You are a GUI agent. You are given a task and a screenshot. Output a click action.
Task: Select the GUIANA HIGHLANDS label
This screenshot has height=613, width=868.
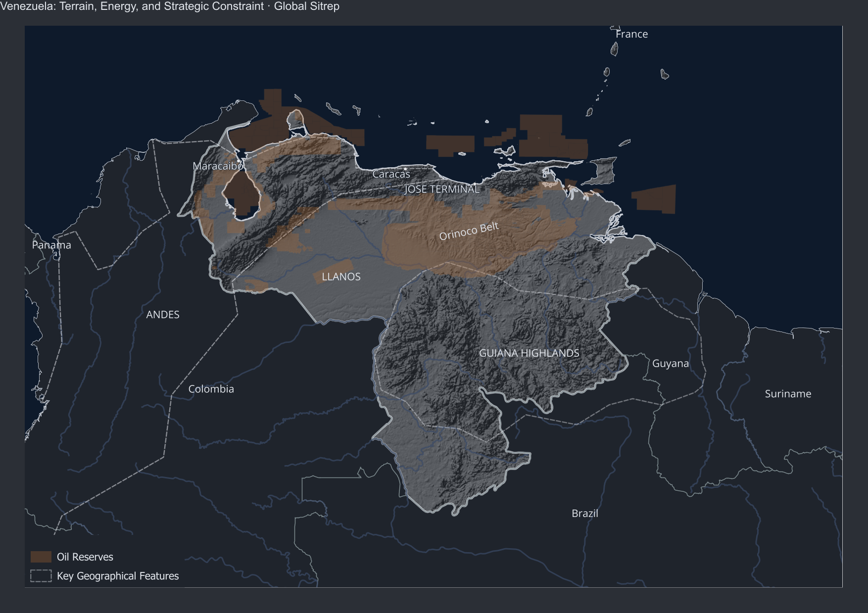530,353
